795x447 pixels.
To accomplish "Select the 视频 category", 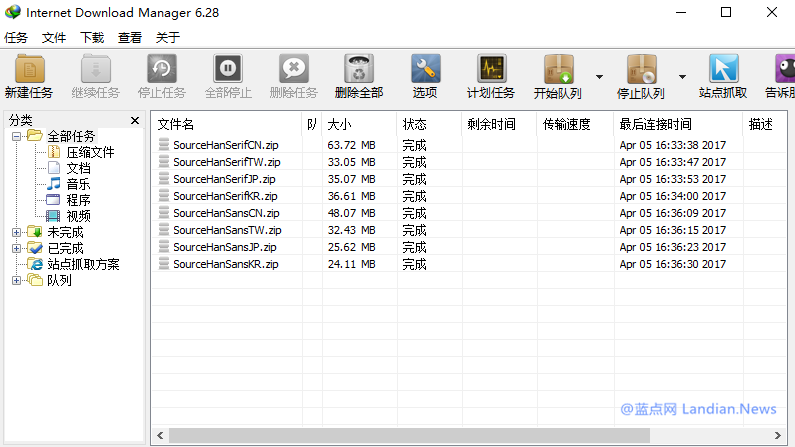I will pos(78,216).
